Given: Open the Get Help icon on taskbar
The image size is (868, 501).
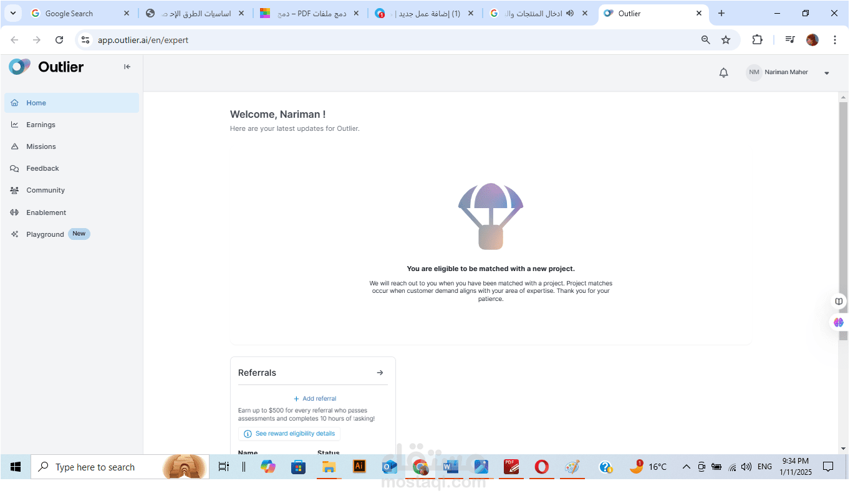Looking at the screenshot, I should (605, 467).
